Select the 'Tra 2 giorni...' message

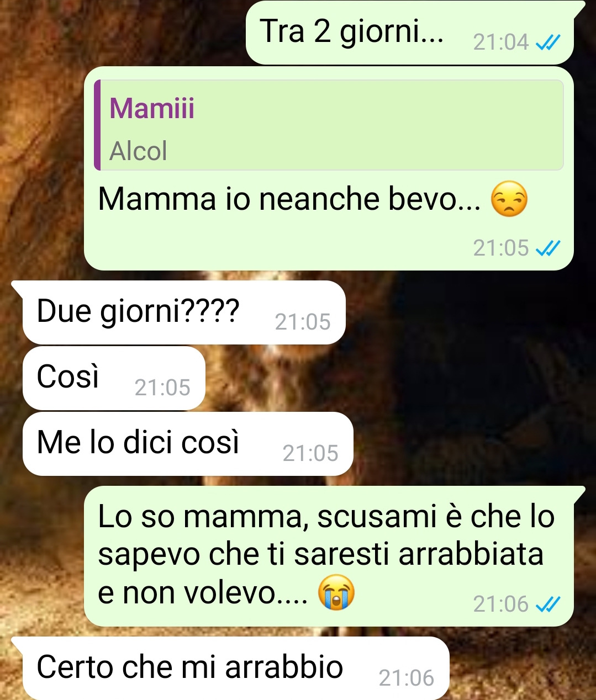[x=410, y=33]
